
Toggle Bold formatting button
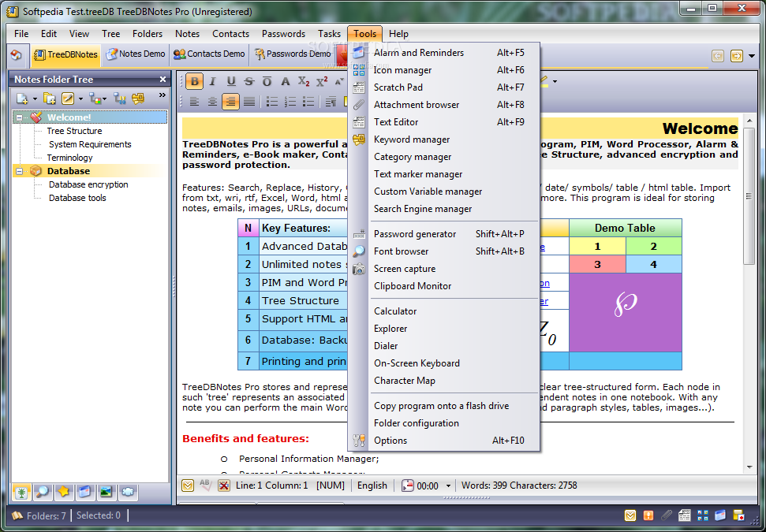tap(194, 81)
